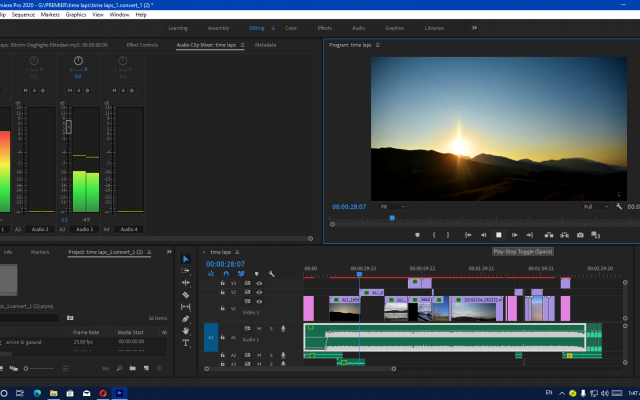Select the Hand tool
Image resolution: width=640 pixels, height=400 pixels.
click(x=186, y=331)
